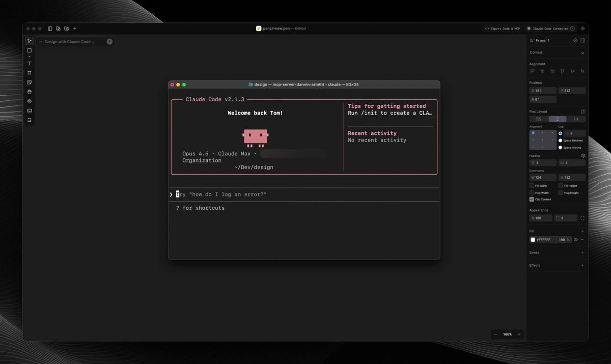Select the Sticky note tool

coord(30,82)
